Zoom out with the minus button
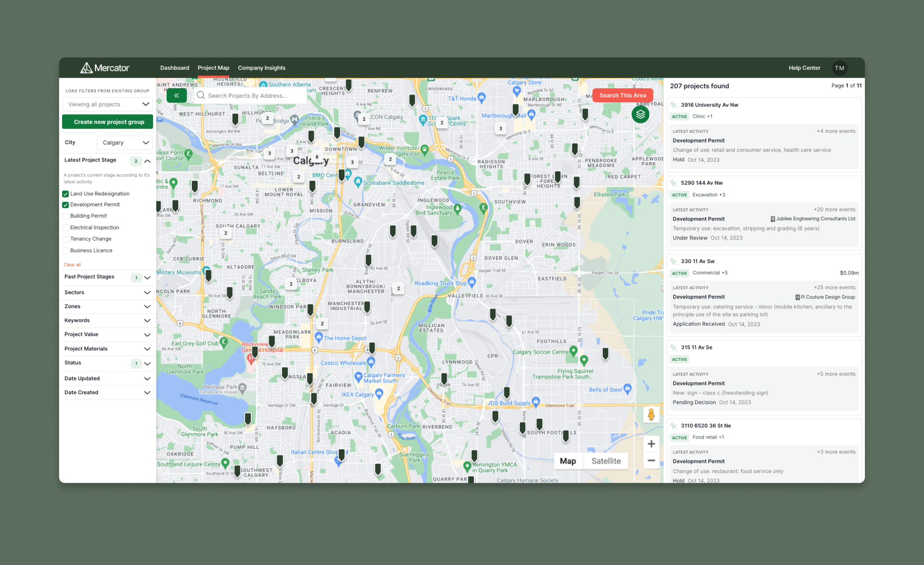This screenshot has height=565, width=924. tap(651, 461)
